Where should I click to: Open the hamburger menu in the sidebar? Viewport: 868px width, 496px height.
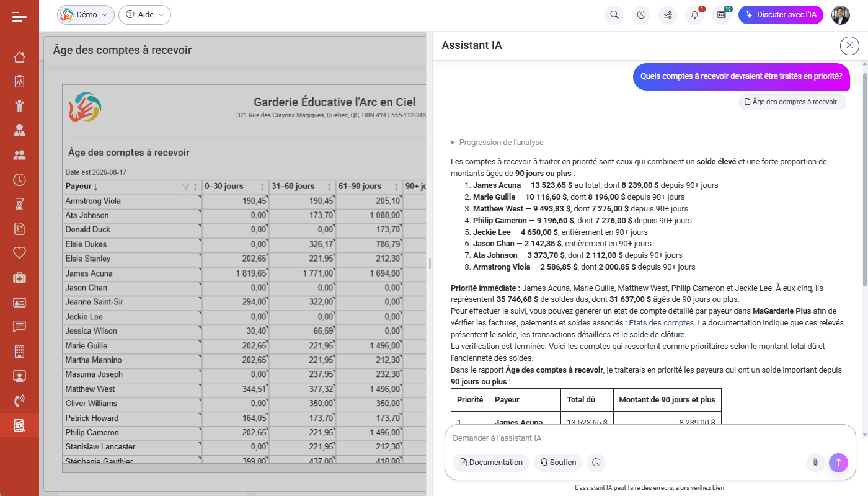pyautogui.click(x=19, y=17)
